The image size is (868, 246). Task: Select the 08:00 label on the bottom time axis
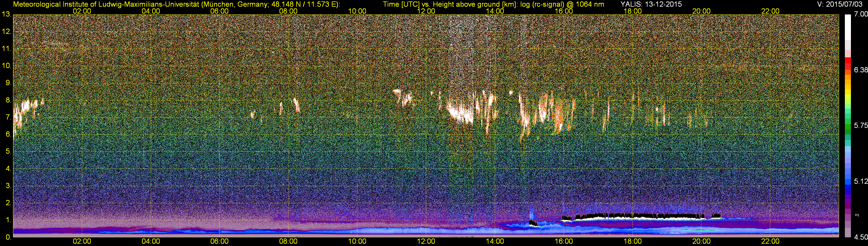(288, 241)
